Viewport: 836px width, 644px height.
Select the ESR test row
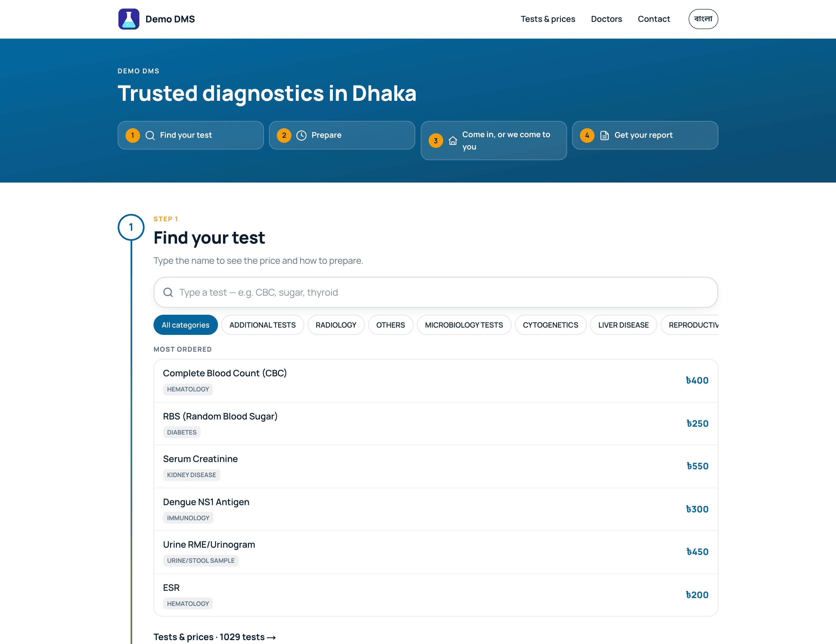click(436, 595)
